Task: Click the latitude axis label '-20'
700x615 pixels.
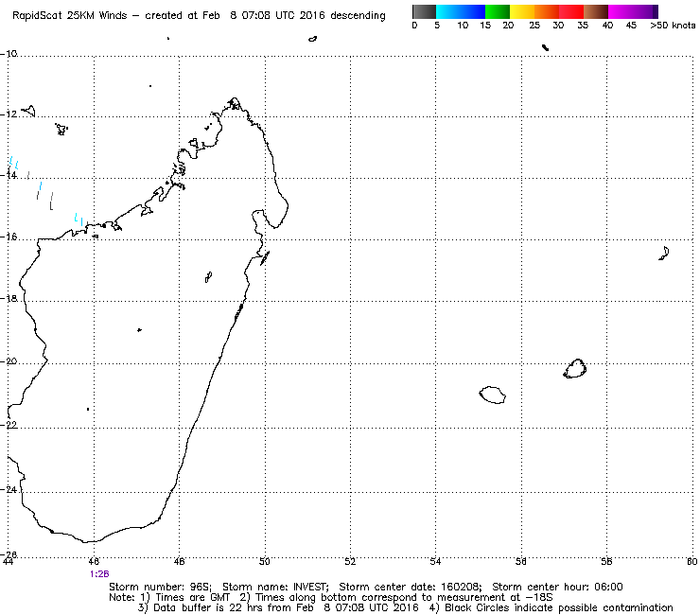Action: 9,360
